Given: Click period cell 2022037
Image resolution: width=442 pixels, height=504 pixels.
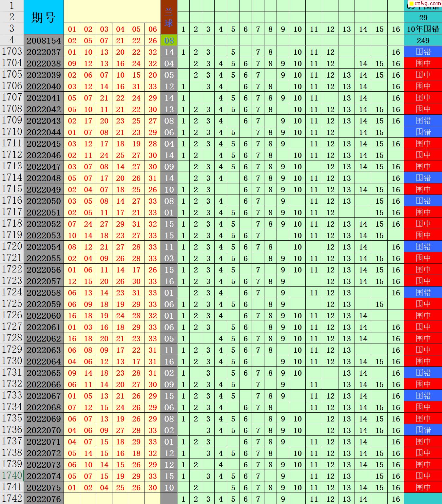Looking at the screenshot, I should tap(44, 52).
